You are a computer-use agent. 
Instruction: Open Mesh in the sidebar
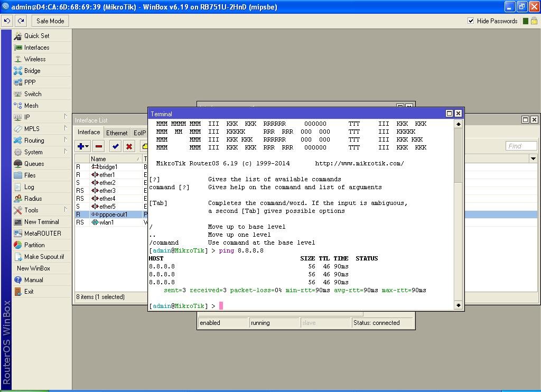coord(41,106)
